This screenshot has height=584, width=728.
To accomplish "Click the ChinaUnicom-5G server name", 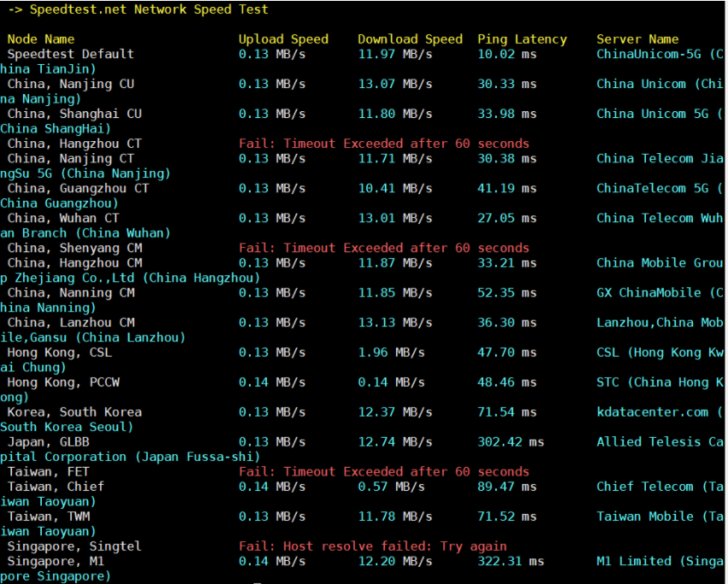I will [x=648, y=54].
